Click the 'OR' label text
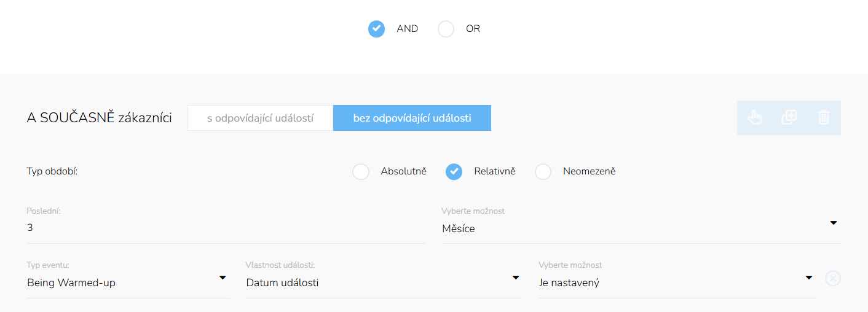This screenshot has width=868, height=312. [473, 29]
